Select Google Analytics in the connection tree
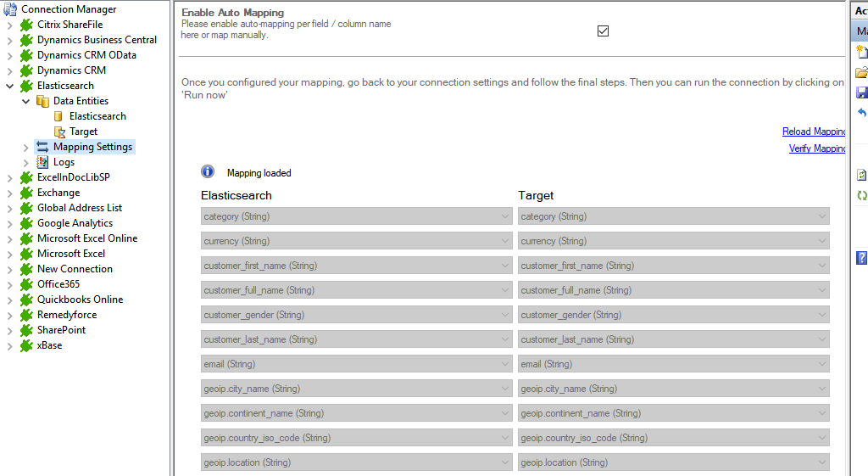 tap(75, 223)
